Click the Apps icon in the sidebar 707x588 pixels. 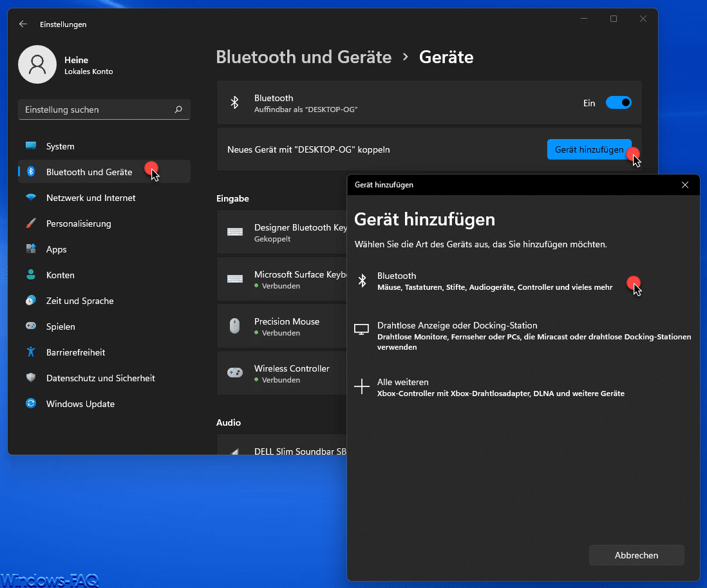click(x=31, y=249)
